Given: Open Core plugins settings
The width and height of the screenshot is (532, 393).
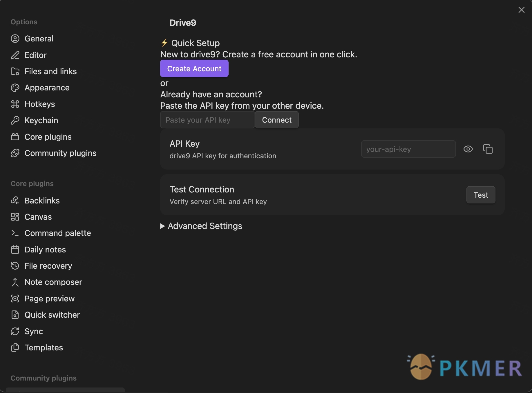Looking at the screenshot, I should (65, 137).
